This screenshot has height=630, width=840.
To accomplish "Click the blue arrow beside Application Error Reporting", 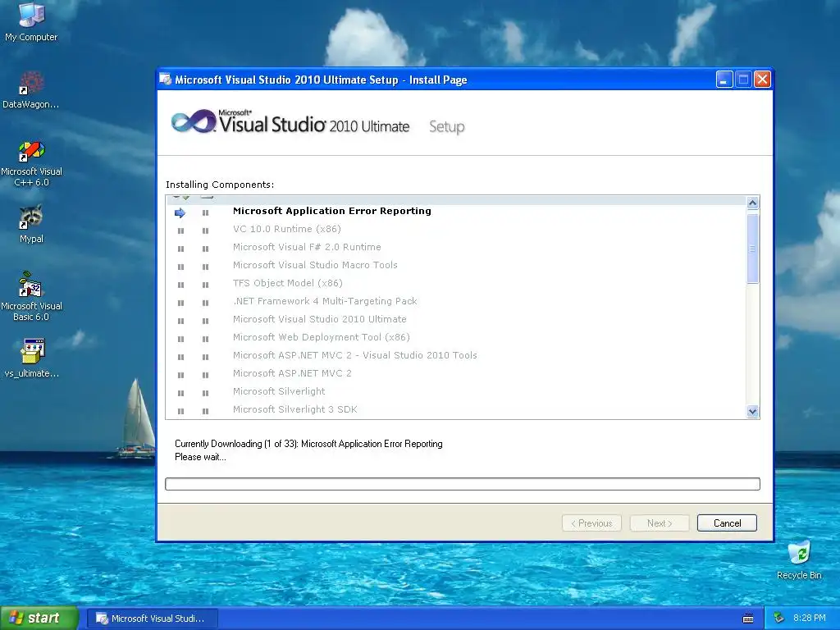I will (x=180, y=212).
